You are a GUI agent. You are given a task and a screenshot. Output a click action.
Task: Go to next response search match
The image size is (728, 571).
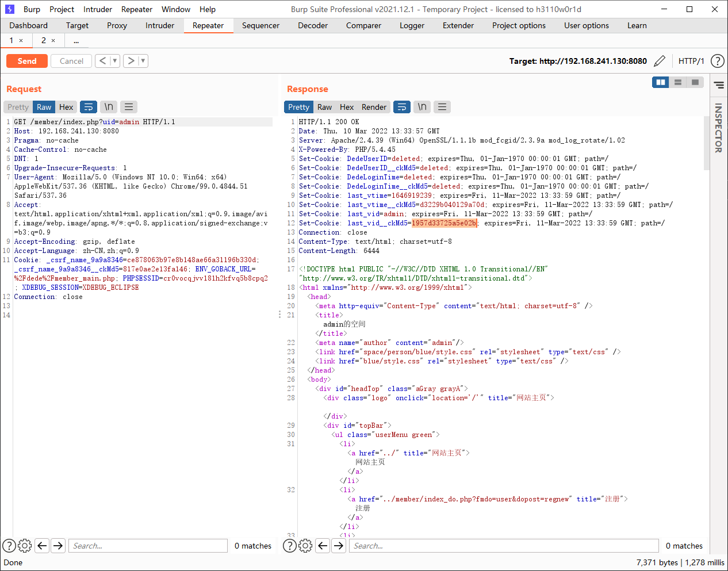tap(339, 546)
